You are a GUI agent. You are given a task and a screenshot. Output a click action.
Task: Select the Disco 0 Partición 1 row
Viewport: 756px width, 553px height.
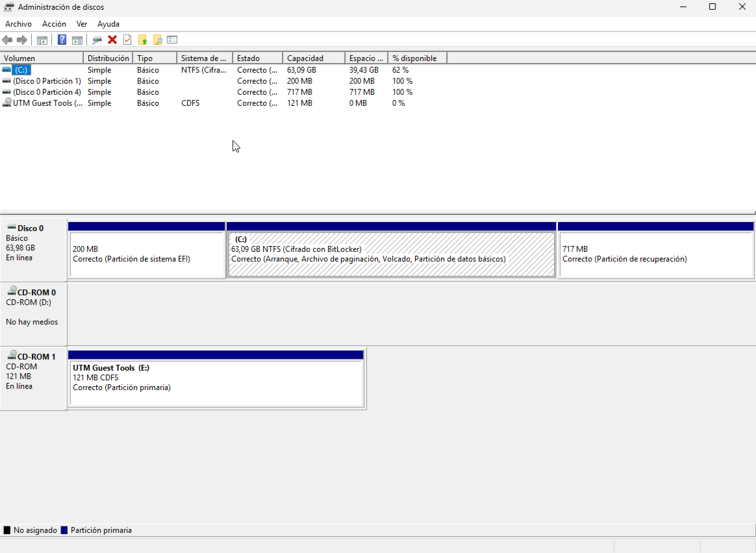(x=224, y=81)
